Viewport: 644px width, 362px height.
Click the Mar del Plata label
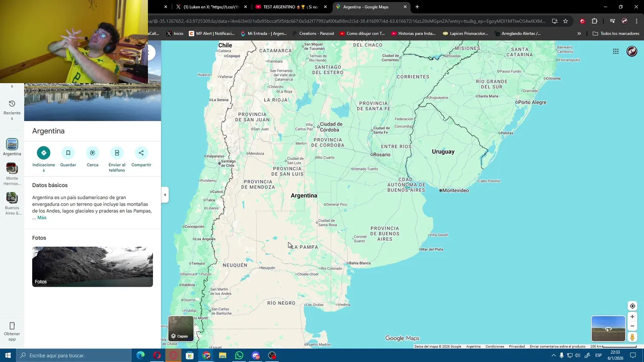tap(431, 249)
